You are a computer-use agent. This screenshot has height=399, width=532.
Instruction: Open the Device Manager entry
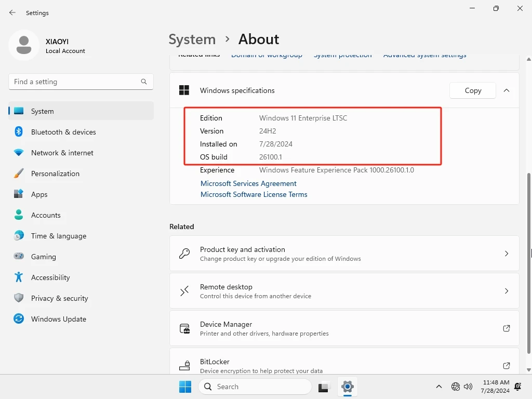344,328
